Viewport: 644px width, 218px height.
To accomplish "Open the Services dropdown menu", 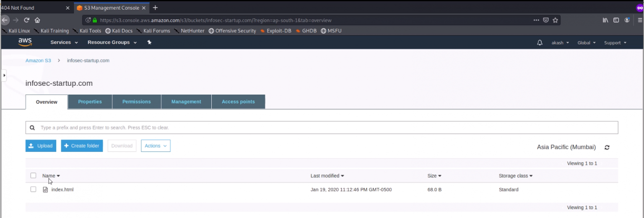I will [x=64, y=42].
